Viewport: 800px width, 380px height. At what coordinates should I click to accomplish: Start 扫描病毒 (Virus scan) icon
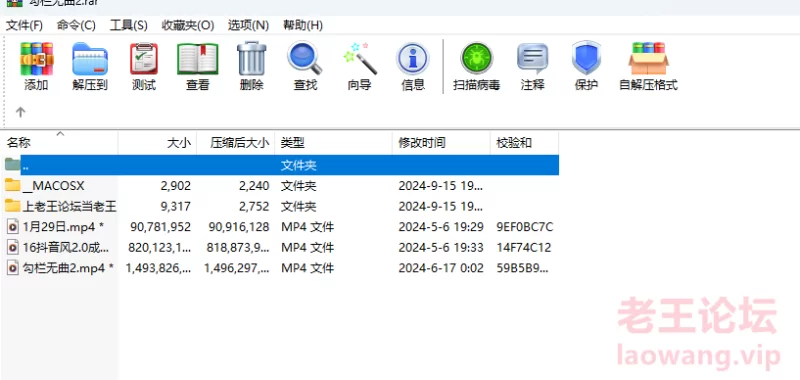click(477, 59)
